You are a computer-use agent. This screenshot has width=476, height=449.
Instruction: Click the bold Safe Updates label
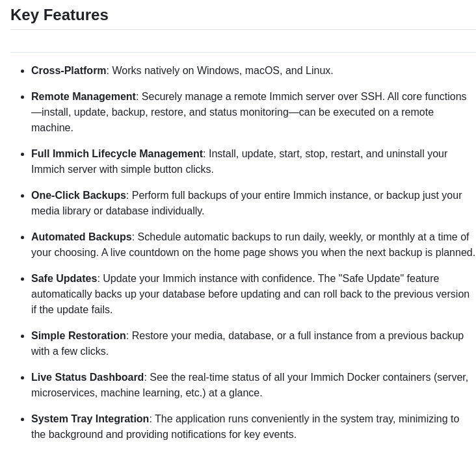click(64, 278)
